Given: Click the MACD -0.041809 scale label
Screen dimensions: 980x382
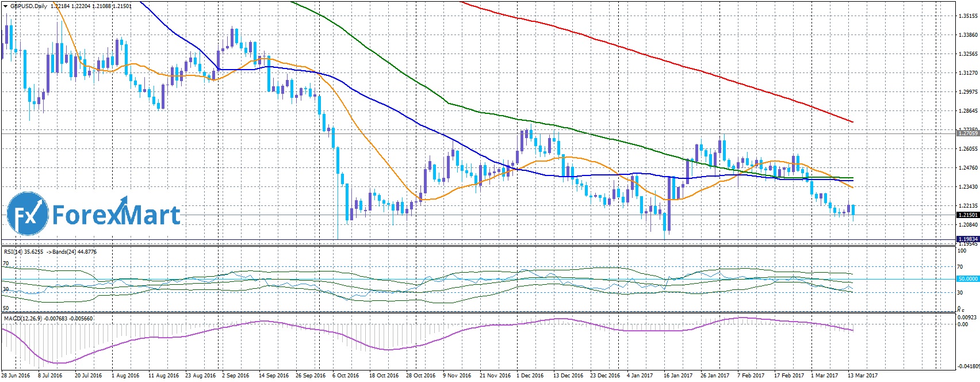Looking at the screenshot, I should point(967,366).
